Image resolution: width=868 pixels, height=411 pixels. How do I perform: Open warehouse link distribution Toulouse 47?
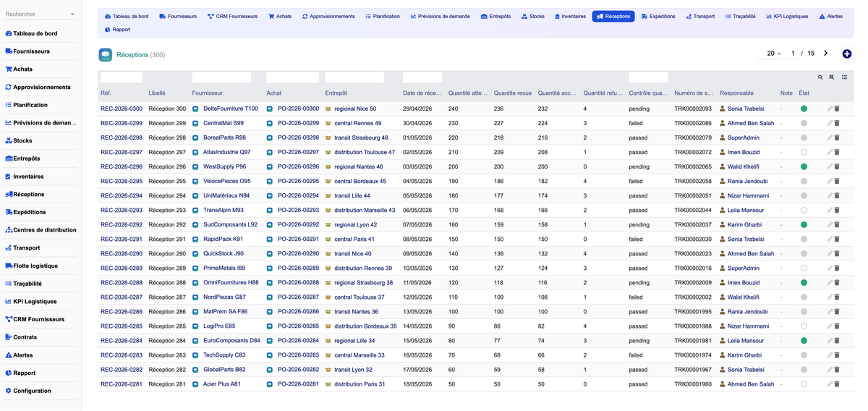[365, 152]
